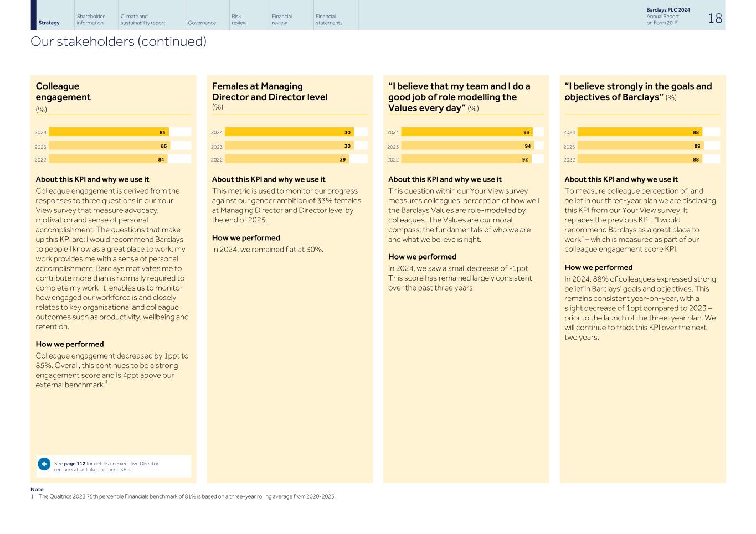Click the page number 18
The width and height of the screenshot is (756, 534).
tap(715, 18)
